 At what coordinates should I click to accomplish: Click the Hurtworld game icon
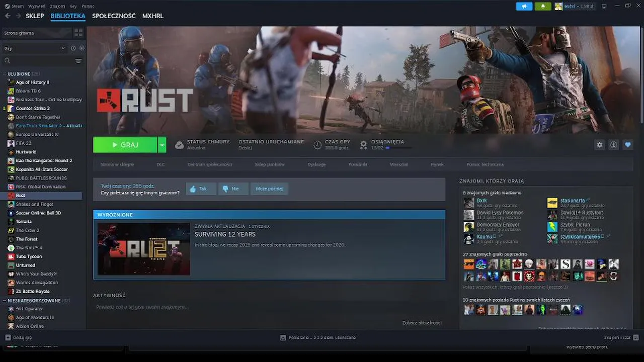click(11, 152)
